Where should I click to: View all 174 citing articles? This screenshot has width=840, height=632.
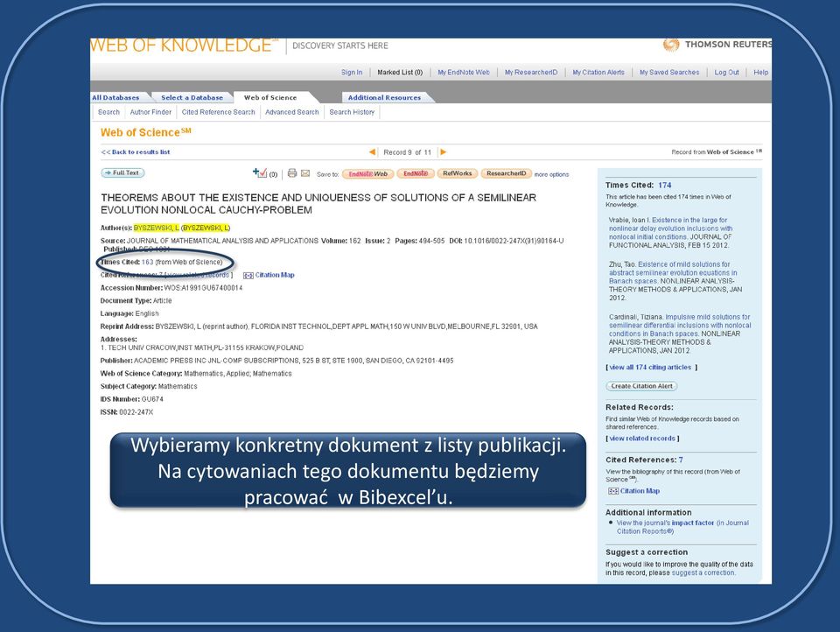click(650, 367)
